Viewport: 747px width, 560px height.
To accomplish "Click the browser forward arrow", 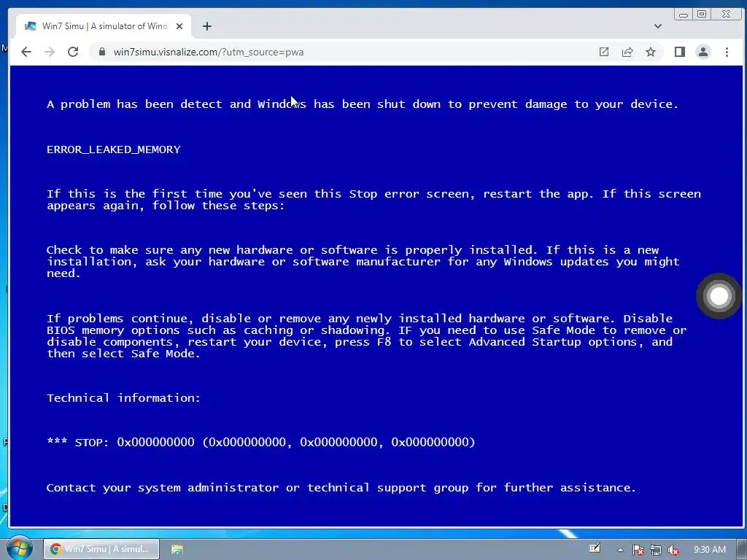I will pyautogui.click(x=50, y=52).
